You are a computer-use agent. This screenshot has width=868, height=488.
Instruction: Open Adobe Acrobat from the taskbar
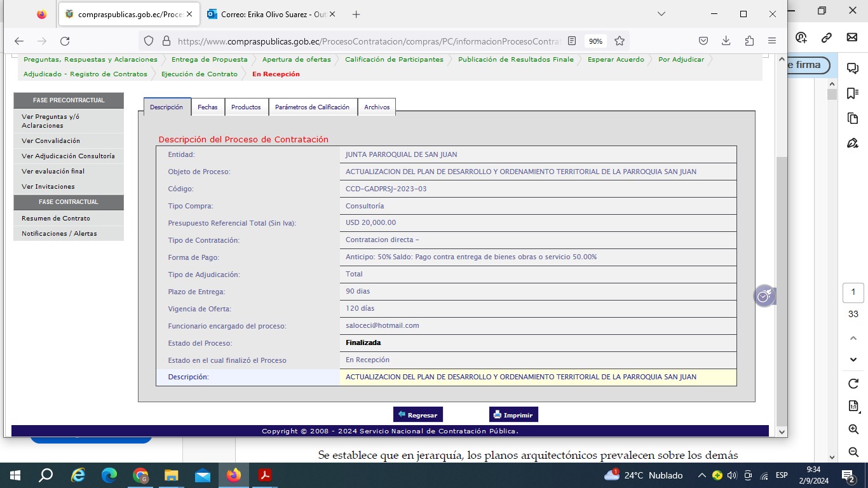[x=265, y=475]
